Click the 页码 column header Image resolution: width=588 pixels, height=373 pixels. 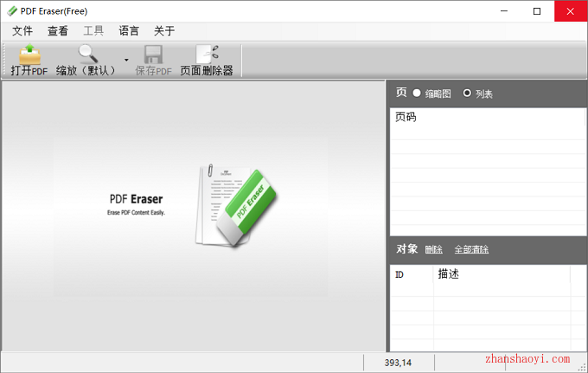(406, 117)
